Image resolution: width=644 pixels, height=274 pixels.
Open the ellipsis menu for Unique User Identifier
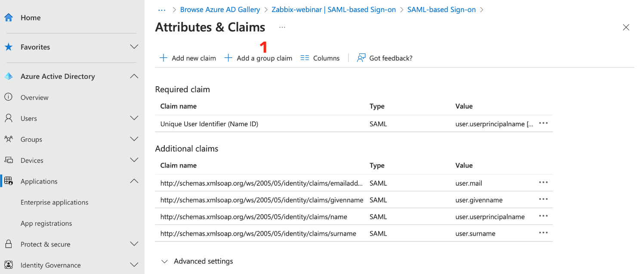point(543,123)
